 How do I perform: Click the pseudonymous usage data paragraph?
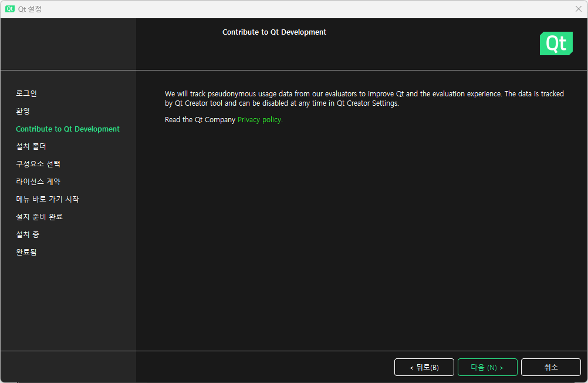tap(364, 98)
